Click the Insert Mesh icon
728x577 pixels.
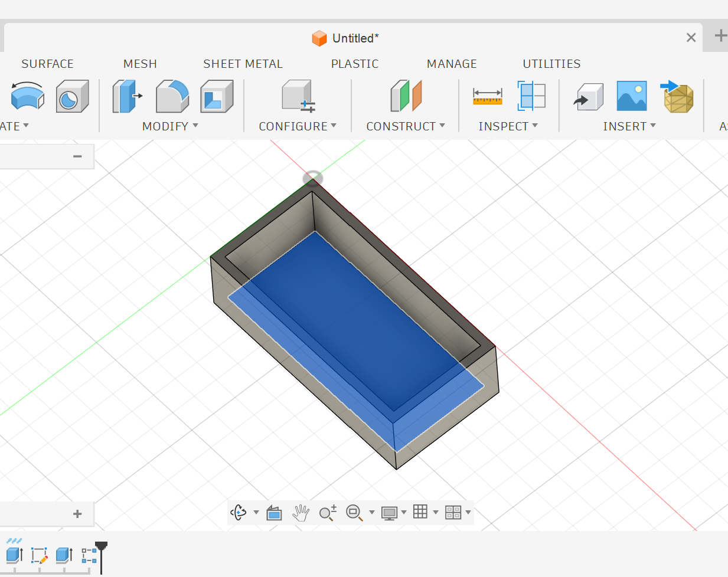tap(677, 97)
